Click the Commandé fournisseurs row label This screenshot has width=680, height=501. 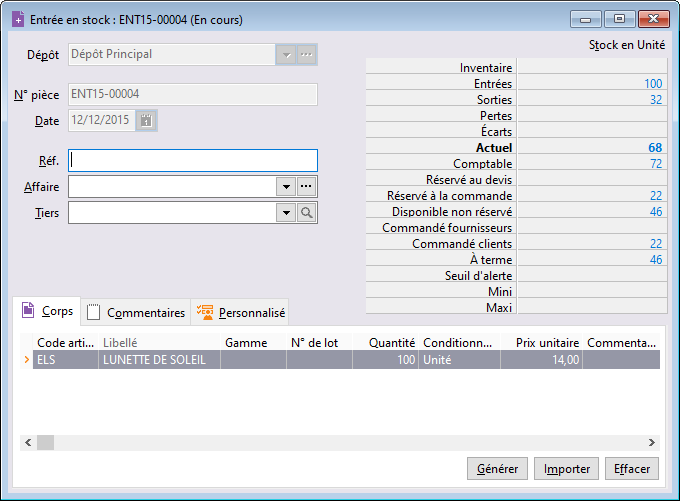coord(447,228)
